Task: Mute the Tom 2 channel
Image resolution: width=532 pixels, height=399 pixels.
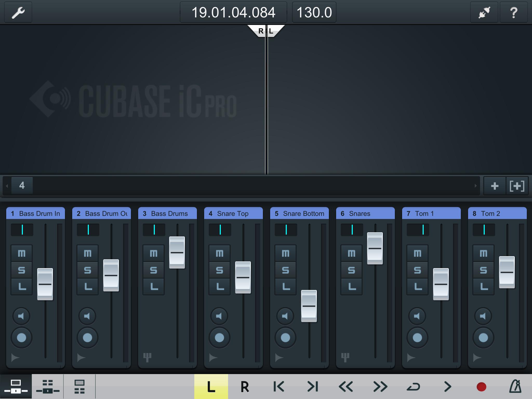Action: coord(483,253)
